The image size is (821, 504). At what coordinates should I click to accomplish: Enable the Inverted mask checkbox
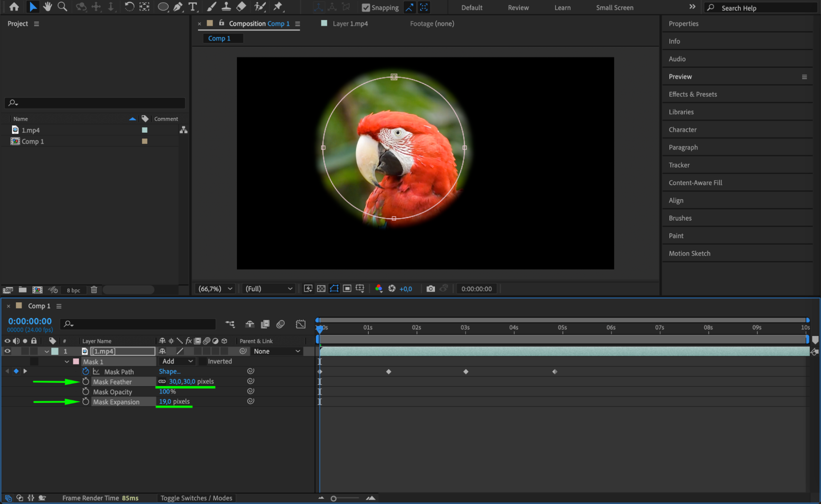point(202,361)
